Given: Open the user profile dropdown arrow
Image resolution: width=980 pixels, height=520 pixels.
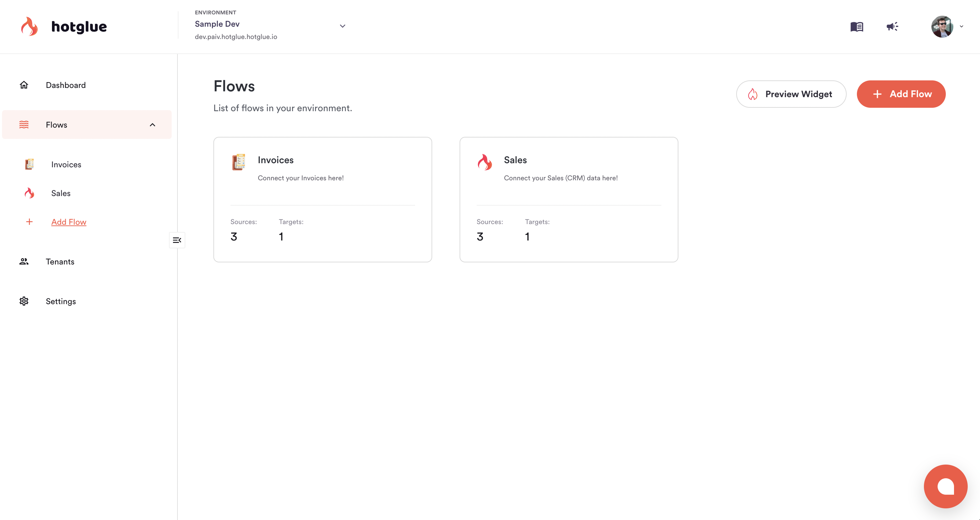Looking at the screenshot, I should [961, 27].
